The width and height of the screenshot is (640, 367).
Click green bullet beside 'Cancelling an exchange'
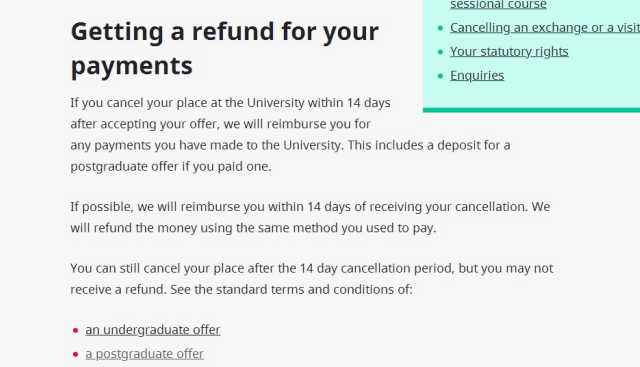click(x=440, y=28)
